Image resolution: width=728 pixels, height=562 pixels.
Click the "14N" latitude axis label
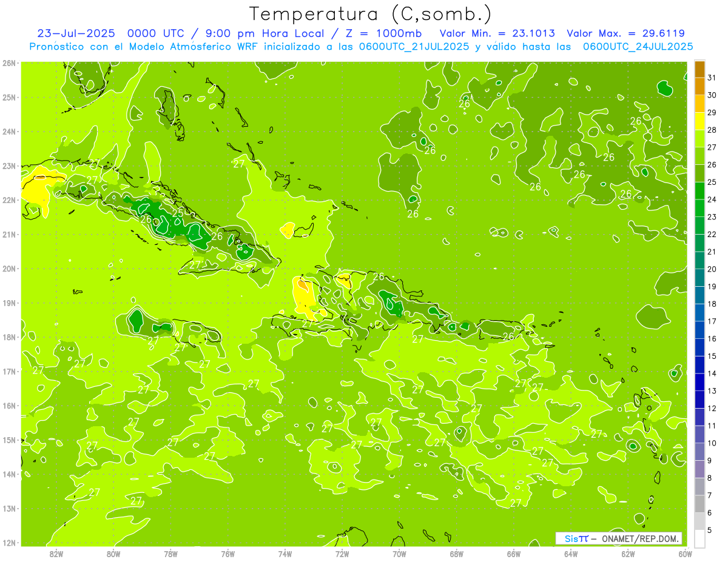click(8, 474)
